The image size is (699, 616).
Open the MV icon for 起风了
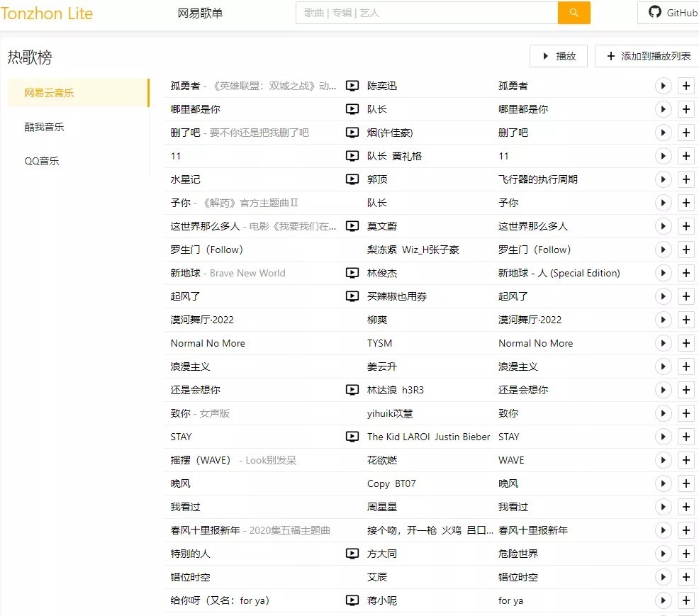point(352,296)
